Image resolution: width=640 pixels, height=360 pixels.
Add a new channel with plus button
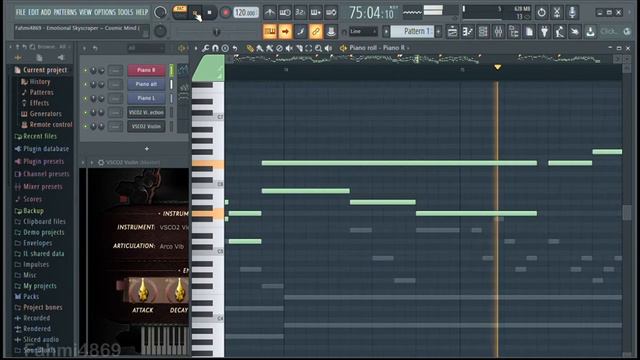[x=147, y=149]
